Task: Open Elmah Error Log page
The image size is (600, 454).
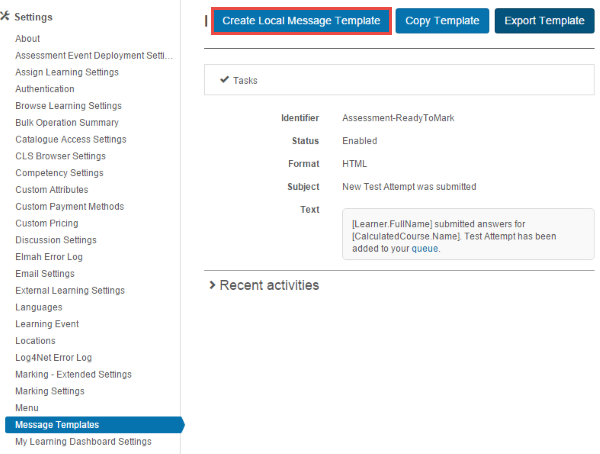Action: pos(49,257)
